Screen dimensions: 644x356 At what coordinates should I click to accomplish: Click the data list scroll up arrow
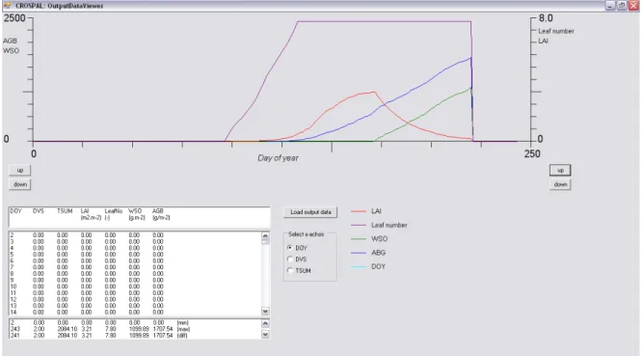coord(265,236)
